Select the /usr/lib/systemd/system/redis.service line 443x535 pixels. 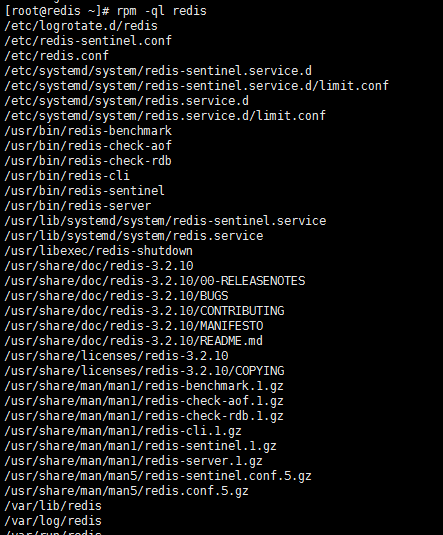[x=134, y=236]
